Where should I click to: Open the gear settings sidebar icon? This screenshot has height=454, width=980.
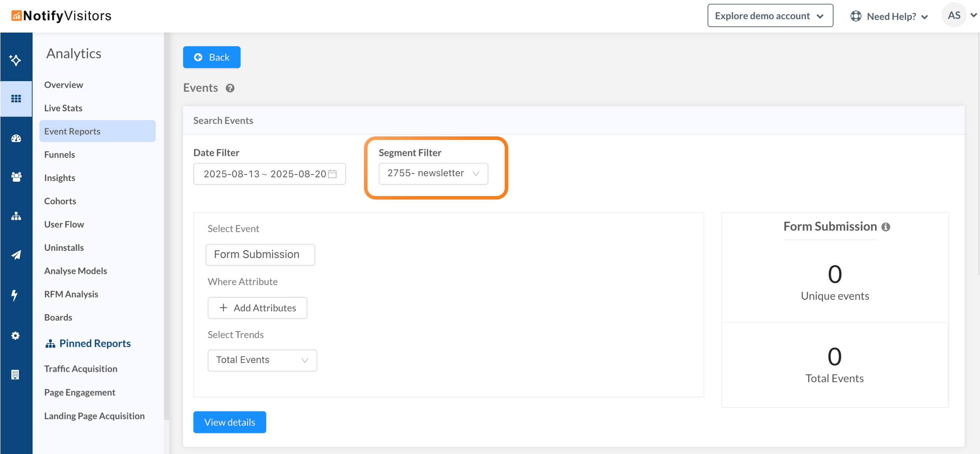click(x=15, y=335)
